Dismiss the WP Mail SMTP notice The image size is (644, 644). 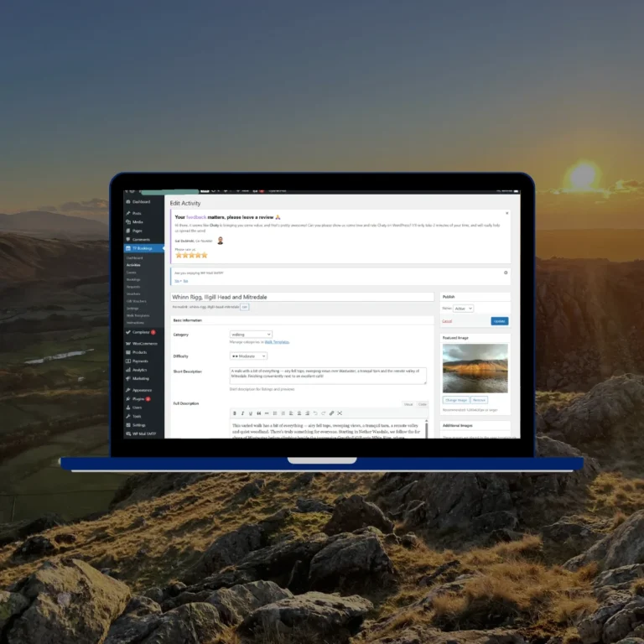[506, 273]
